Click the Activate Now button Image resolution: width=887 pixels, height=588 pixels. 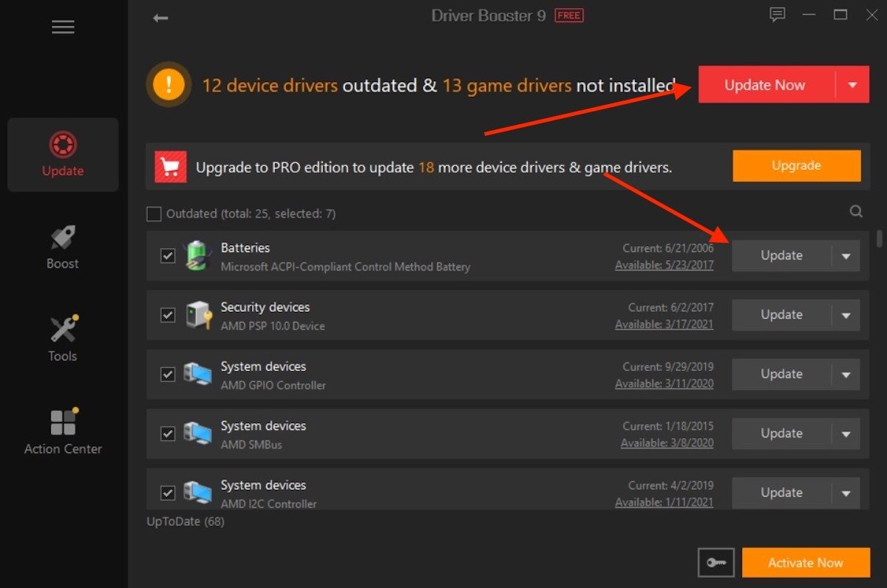pyautogui.click(x=806, y=563)
